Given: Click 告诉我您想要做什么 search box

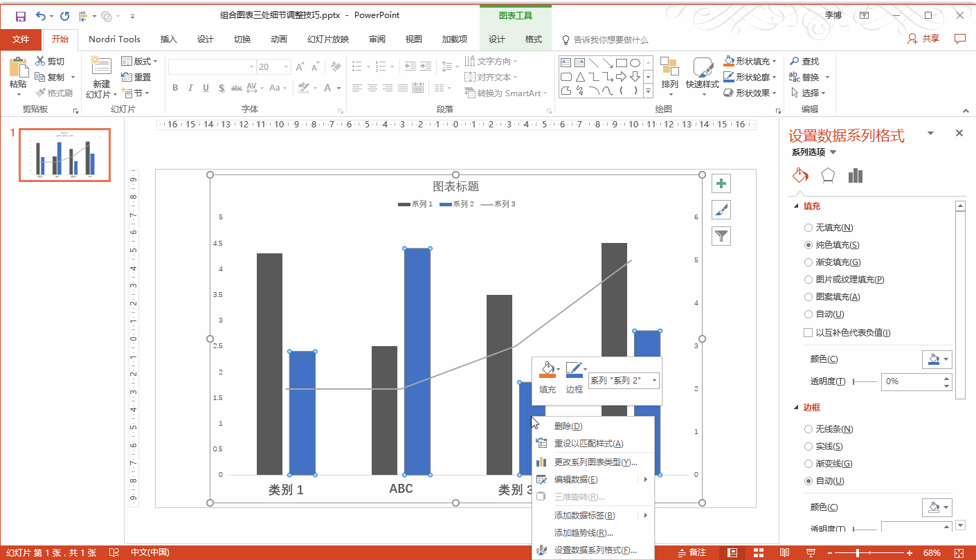Looking at the screenshot, I should (x=604, y=40).
